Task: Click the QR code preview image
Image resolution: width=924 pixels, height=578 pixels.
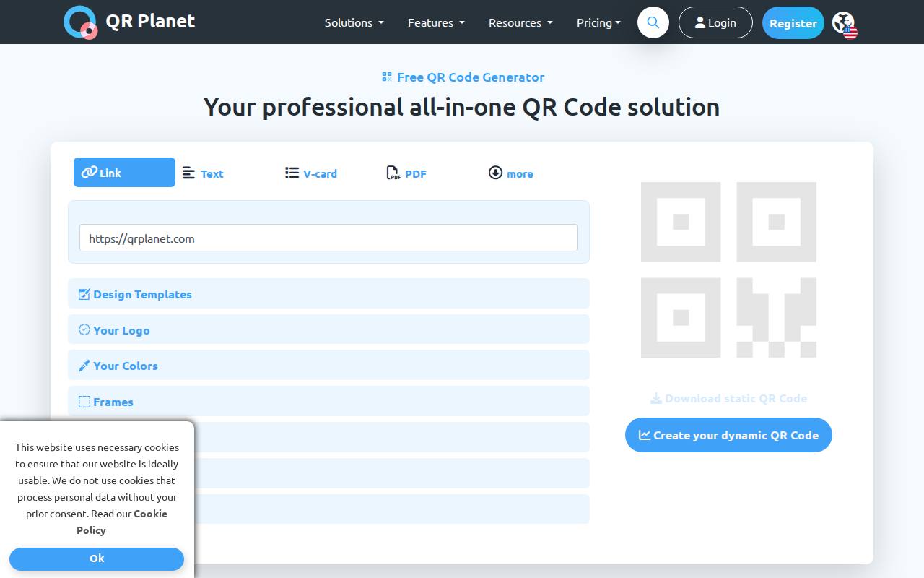Action: coord(728,269)
